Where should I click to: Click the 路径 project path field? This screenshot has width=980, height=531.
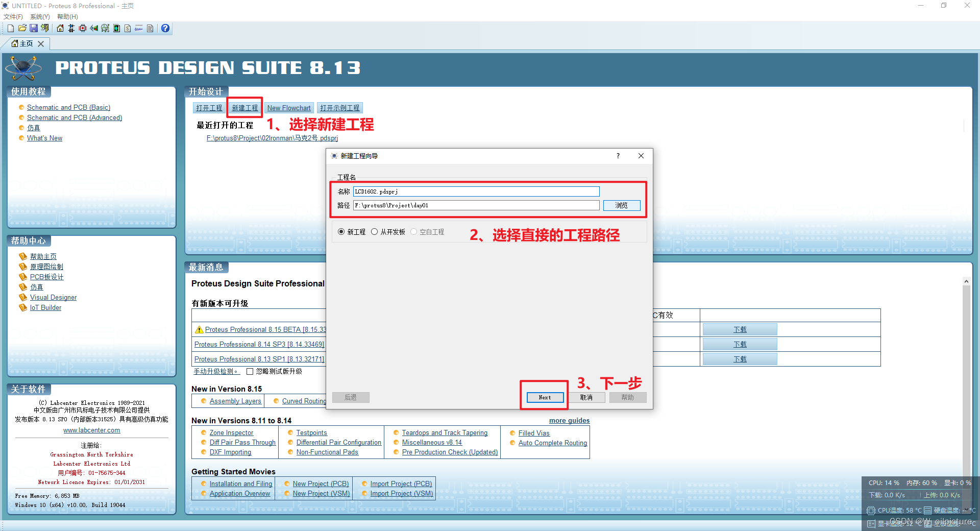coord(476,205)
